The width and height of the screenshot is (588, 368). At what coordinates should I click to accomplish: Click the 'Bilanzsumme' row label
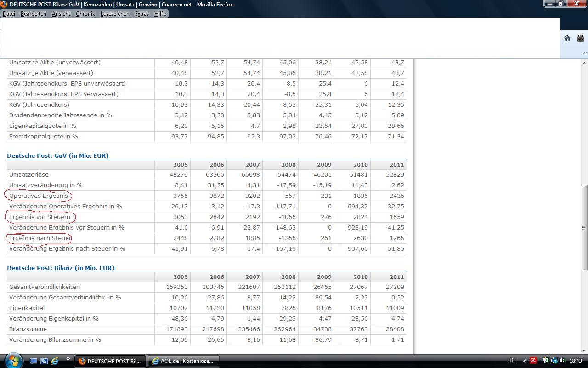click(28, 329)
